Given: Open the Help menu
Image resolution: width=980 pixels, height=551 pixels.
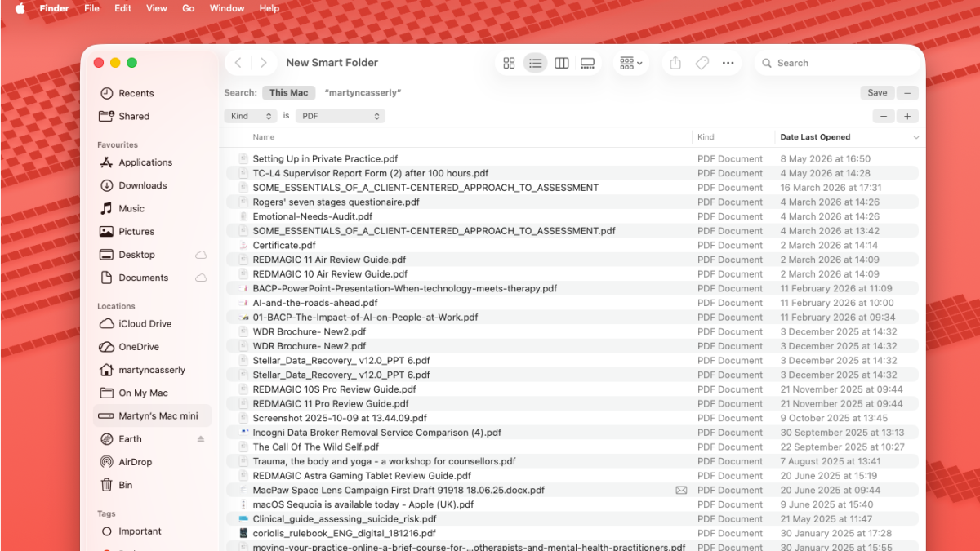Looking at the screenshot, I should coord(269,8).
